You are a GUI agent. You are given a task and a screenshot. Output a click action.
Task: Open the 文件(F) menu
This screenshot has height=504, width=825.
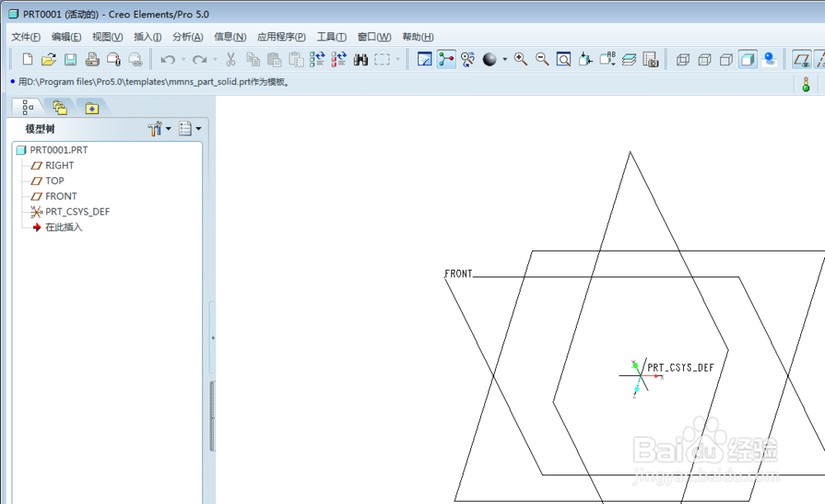[26, 37]
